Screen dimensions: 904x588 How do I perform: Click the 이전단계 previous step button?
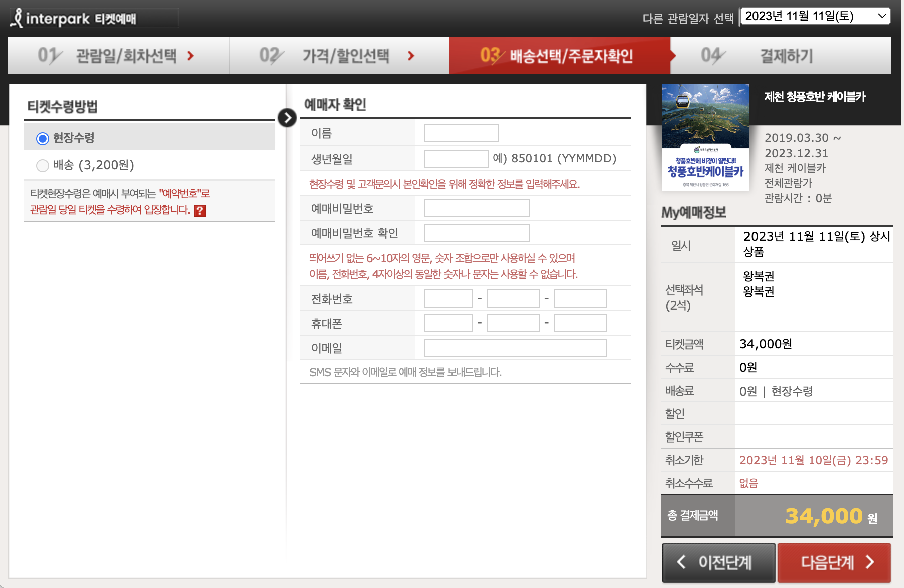tap(718, 563)
